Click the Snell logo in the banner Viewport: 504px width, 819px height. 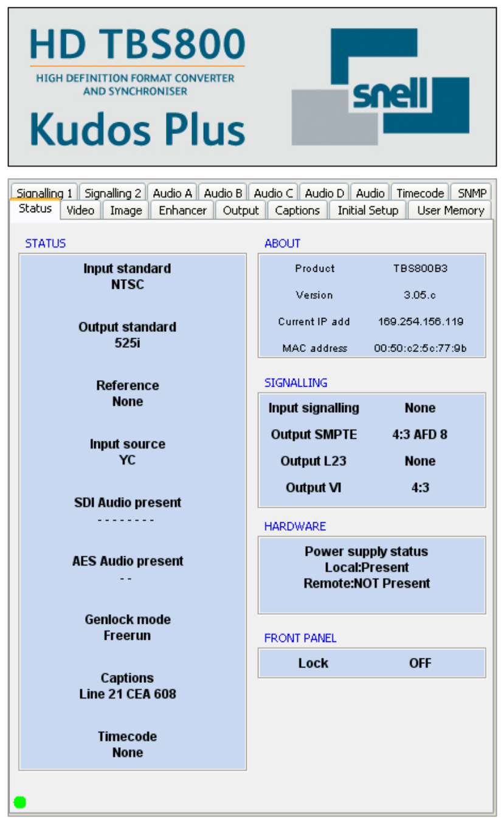pyautogui.click(x=381, y=86)
